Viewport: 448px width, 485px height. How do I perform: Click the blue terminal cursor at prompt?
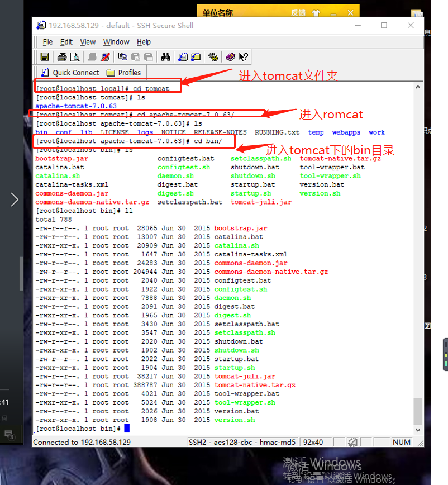click(x=127, y=429)
